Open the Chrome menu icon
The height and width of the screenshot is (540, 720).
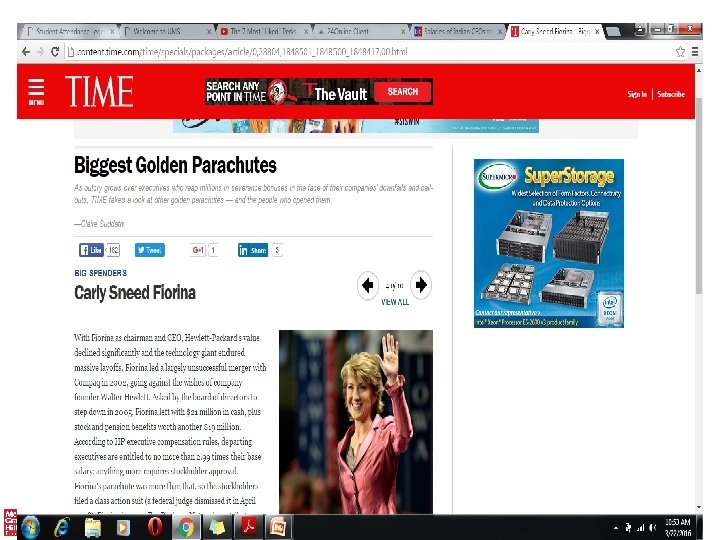(x=695, y=52)
